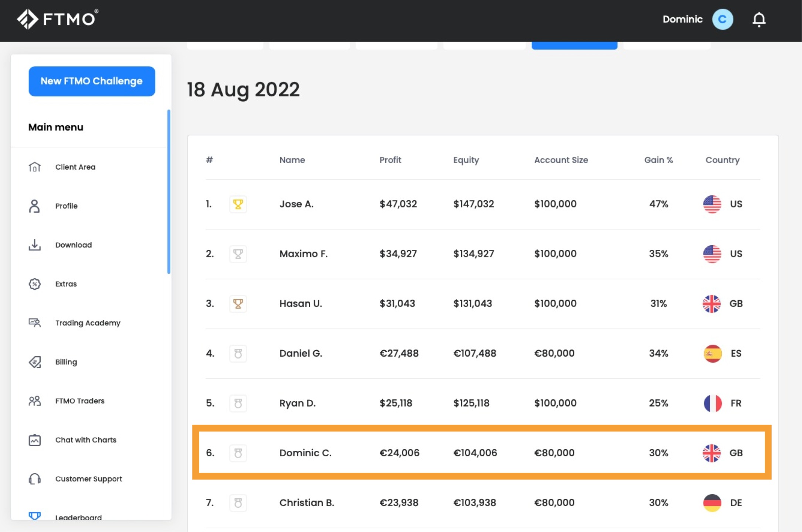
Task: Click the FTMO logo
Action: 58,19
